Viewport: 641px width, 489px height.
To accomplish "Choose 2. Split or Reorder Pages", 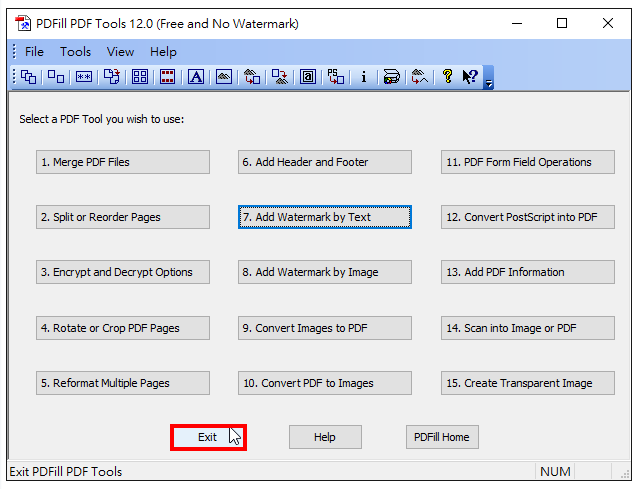I will pos(123,217).
